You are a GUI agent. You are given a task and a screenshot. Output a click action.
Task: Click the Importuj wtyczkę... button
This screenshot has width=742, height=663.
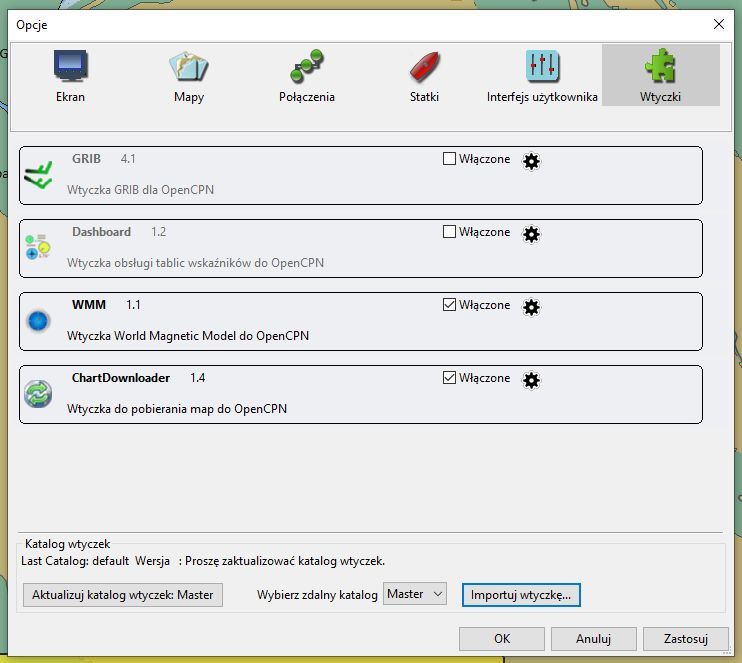coord(521,595)
